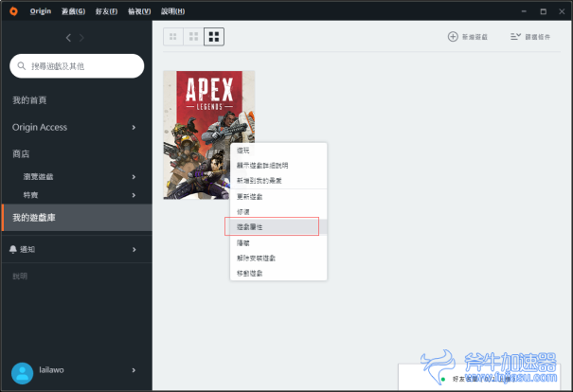Switch to medium grid view icon
Screen dimensions: 573x392
193,37
